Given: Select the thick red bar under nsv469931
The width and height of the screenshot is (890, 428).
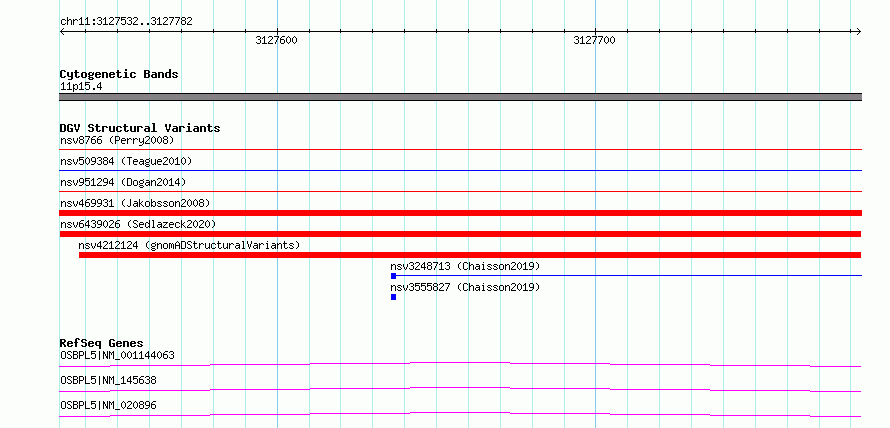Looking at the screenshot, I should coord(461,213).
